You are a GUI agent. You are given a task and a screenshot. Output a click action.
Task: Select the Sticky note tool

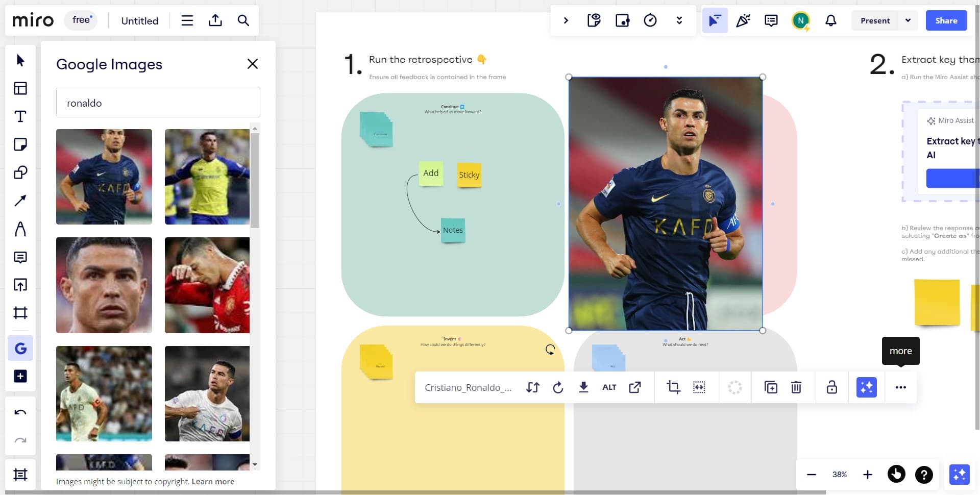pos(20,144)
